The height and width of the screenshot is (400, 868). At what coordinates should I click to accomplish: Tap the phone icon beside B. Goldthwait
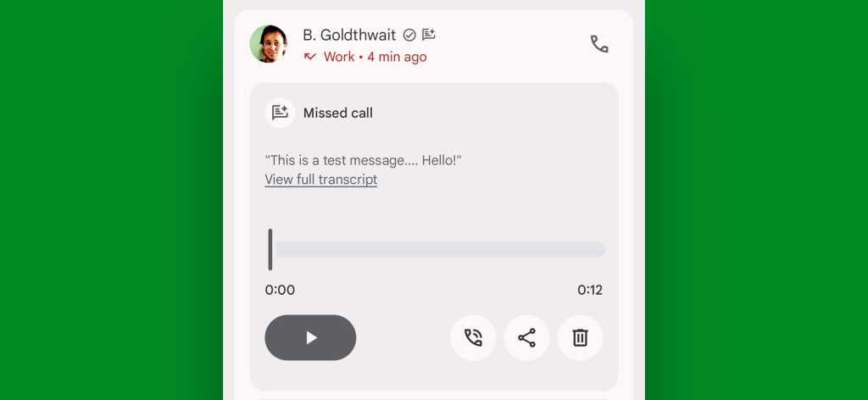(599, 44)
